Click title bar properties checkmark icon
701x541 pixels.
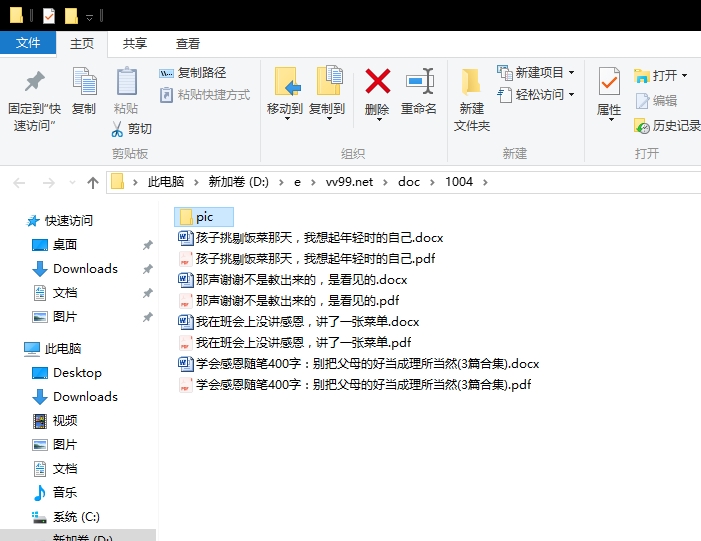tap(49, 17)
